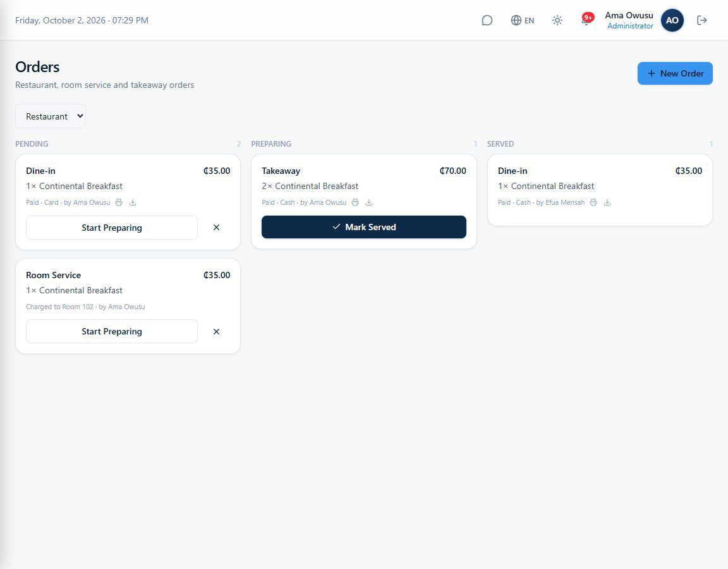Viewport: 728px width, 569px height.
Task: Cancel the pending Dine-in order
Action: 216,228
